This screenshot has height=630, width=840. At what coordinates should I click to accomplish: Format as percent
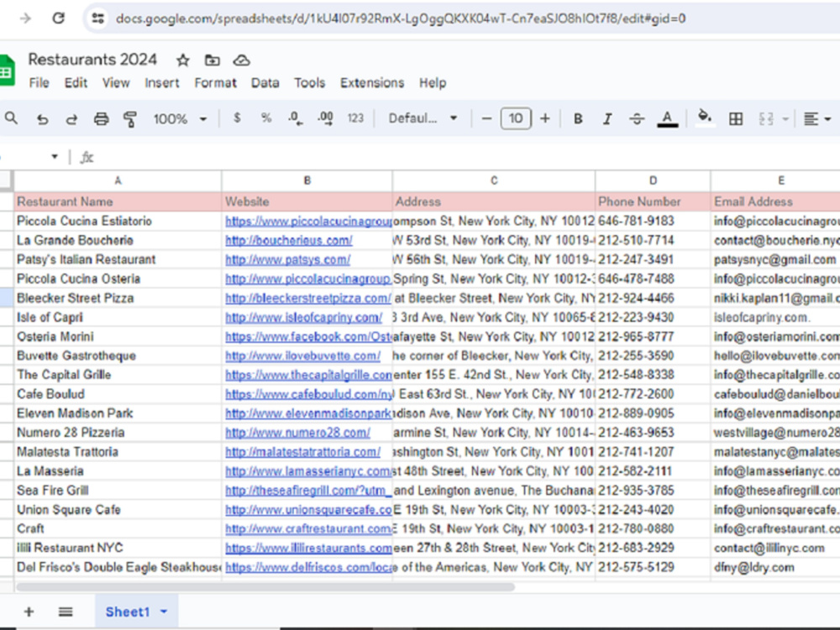pos(266,118)
